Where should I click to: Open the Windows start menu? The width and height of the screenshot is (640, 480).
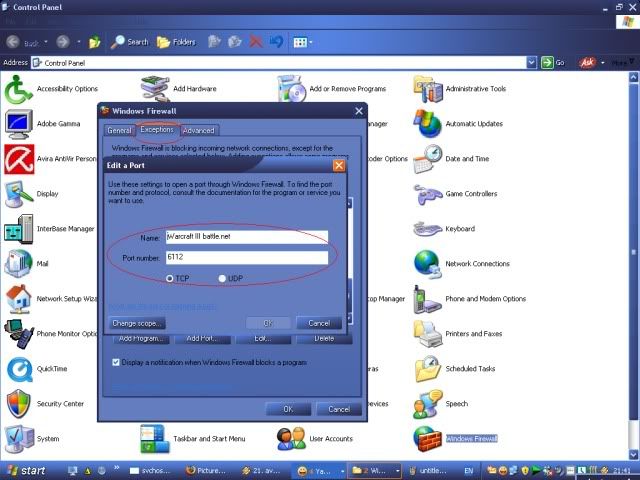25,471
